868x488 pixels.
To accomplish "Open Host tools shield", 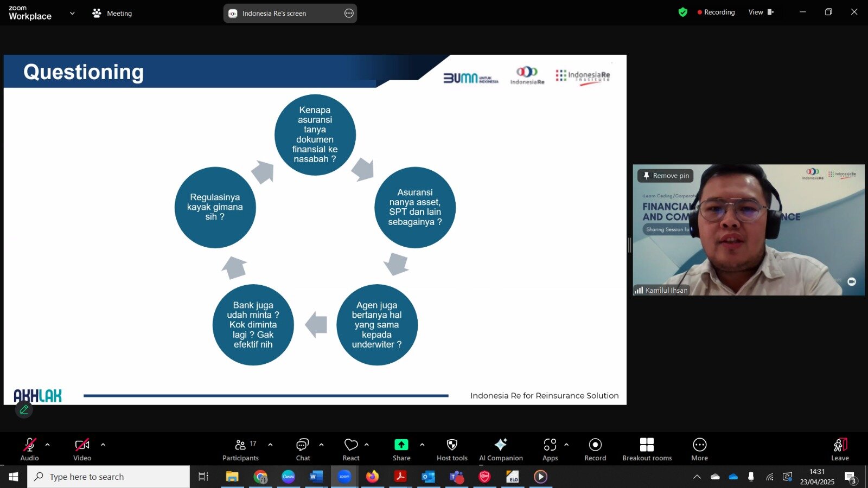I will pos(452,450).
